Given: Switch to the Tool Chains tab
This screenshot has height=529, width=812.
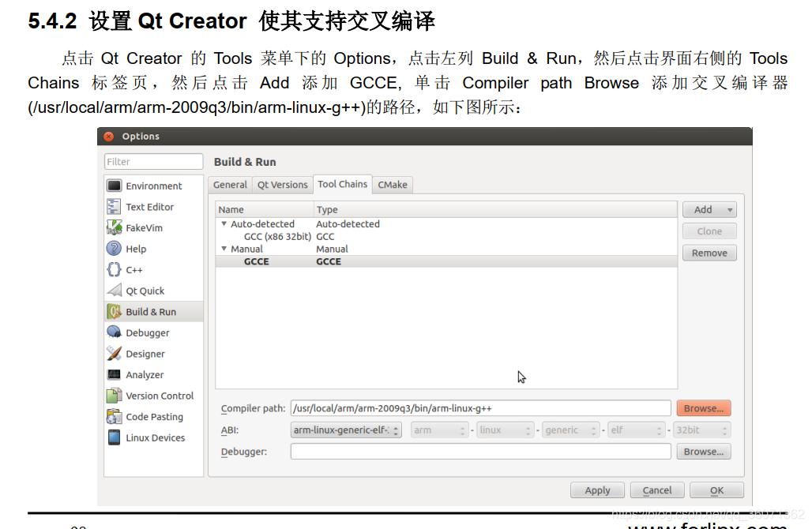Looking at the screenshot, I should [342, 184].
